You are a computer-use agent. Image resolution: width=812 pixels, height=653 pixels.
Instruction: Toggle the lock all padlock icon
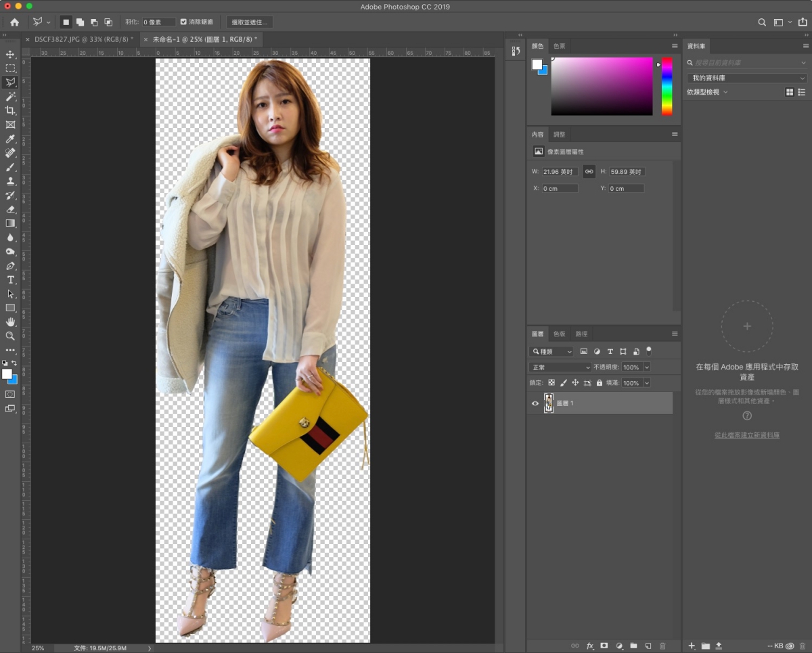tap(599, 383)
